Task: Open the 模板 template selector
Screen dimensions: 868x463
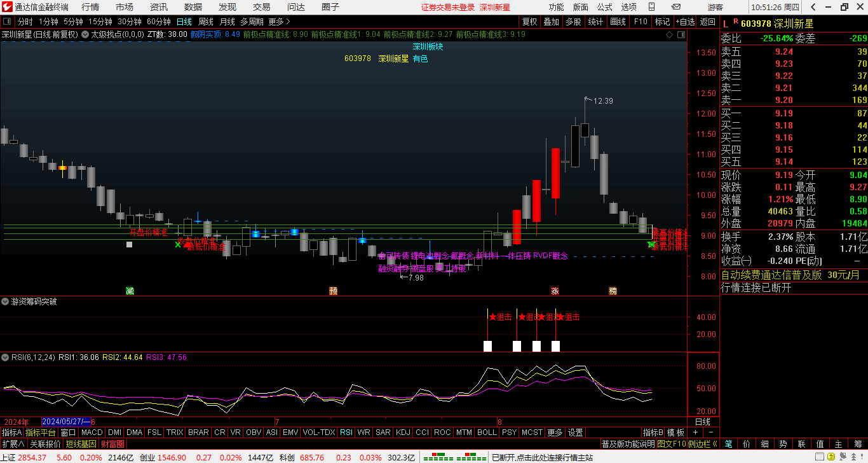Action: point(676,432)
